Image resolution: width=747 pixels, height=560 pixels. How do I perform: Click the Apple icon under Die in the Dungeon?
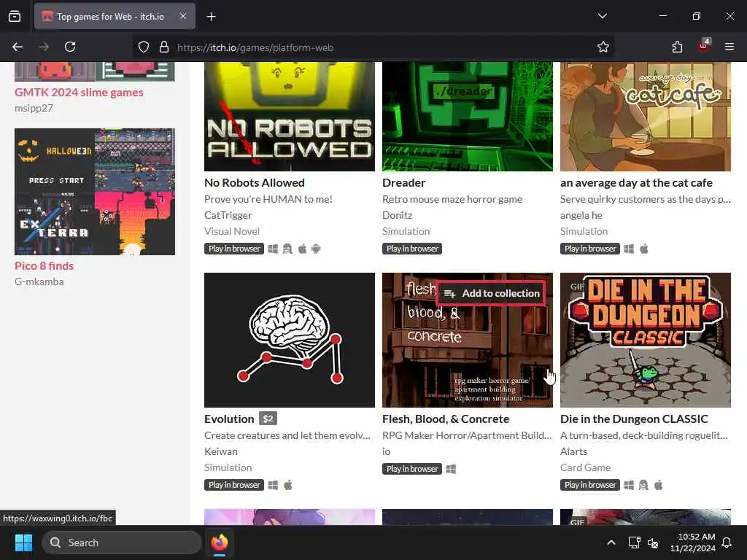click(x=659, y=485)
